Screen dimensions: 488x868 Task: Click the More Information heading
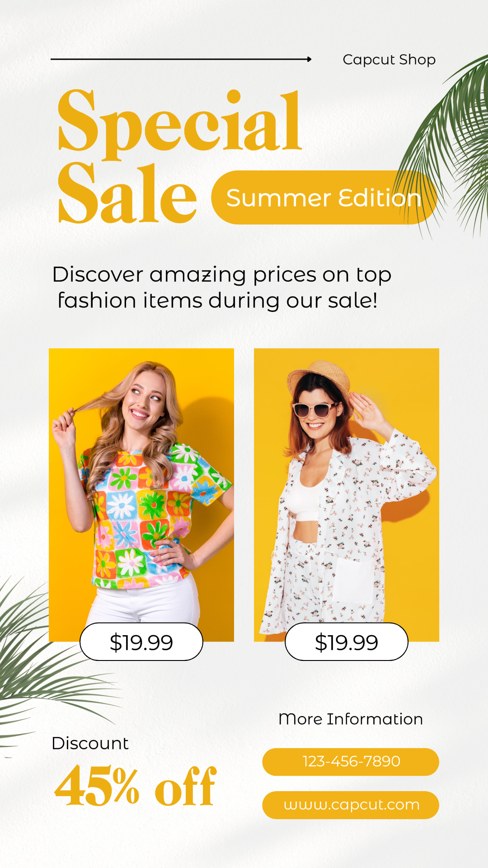(351, 719)
